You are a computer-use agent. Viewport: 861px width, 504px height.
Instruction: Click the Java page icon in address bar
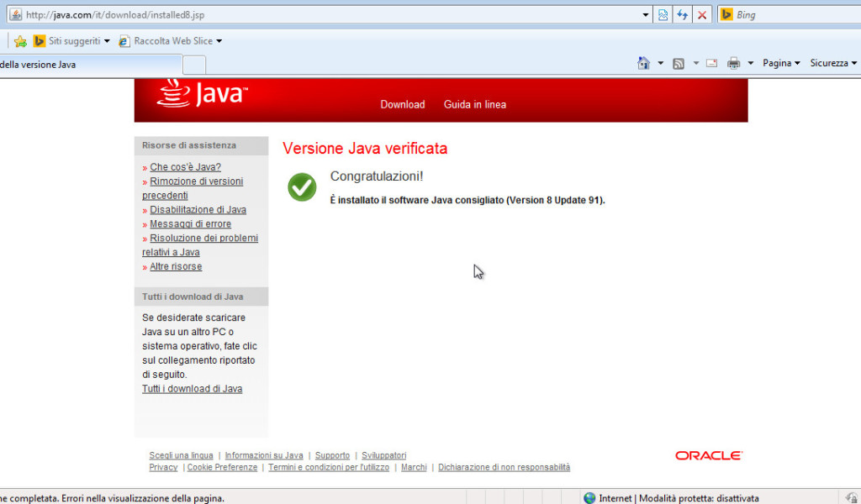pyautogui.click(x=15, y=15)
